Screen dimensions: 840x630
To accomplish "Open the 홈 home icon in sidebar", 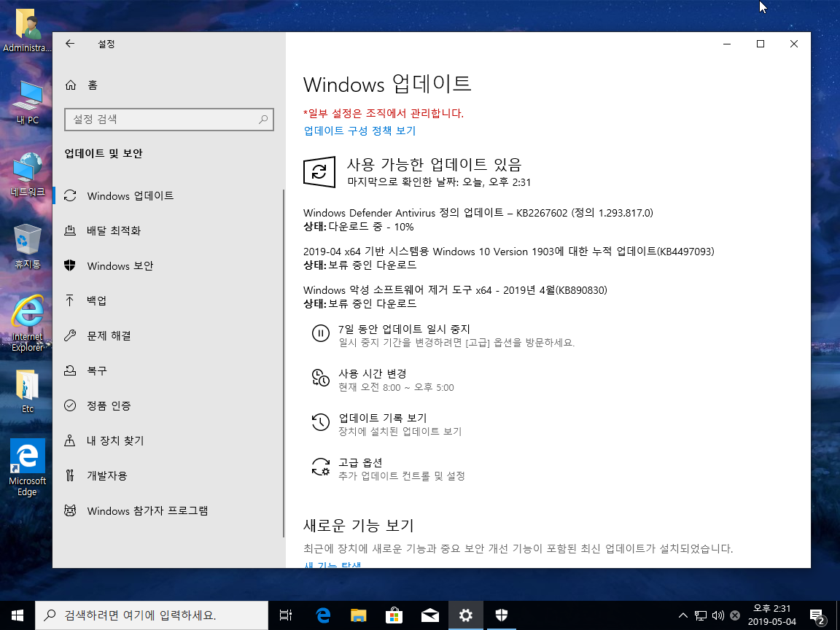I will (x=70, y=85).
